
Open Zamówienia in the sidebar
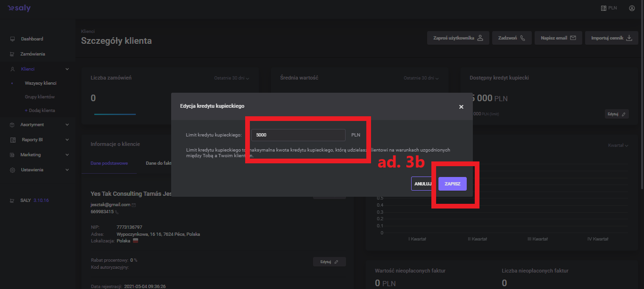click(33, 54)
